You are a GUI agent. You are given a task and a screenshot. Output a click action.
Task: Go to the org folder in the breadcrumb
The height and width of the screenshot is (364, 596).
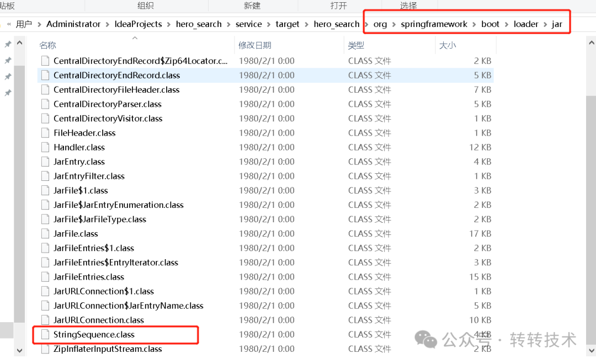tap(380, 24)
